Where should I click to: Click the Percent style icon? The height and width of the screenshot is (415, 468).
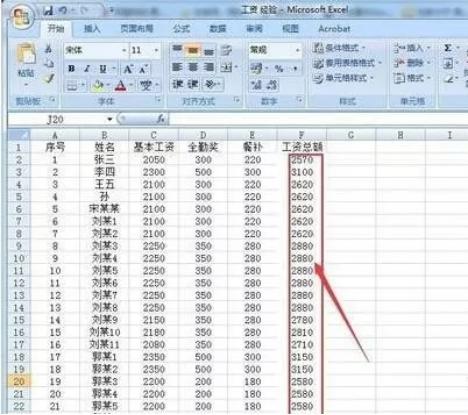tap(279, 69)
